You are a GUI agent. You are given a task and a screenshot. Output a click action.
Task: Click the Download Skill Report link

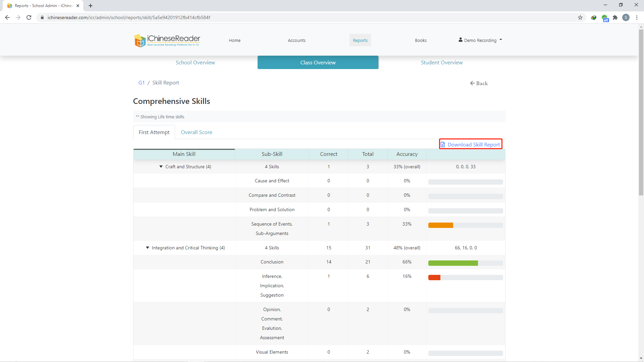coord(471,144)
